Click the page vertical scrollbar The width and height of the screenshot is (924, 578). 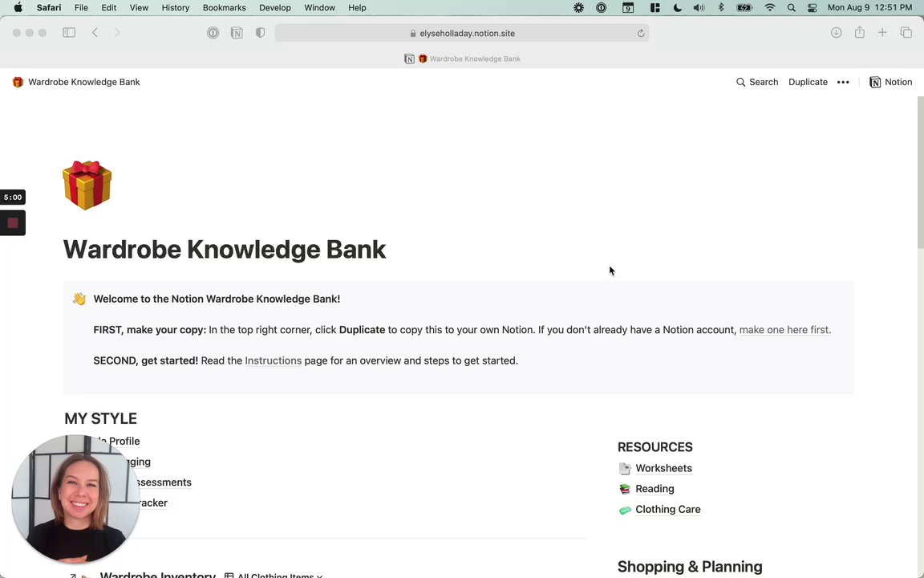pyautogui.click(x=921, y=174)
